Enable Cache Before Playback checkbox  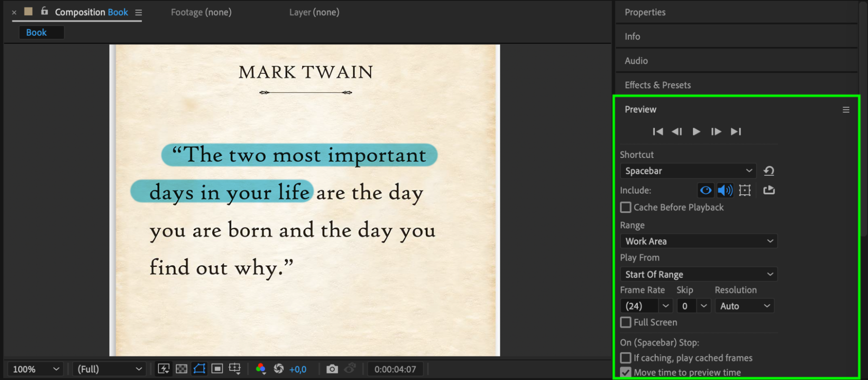pos(626,207)
